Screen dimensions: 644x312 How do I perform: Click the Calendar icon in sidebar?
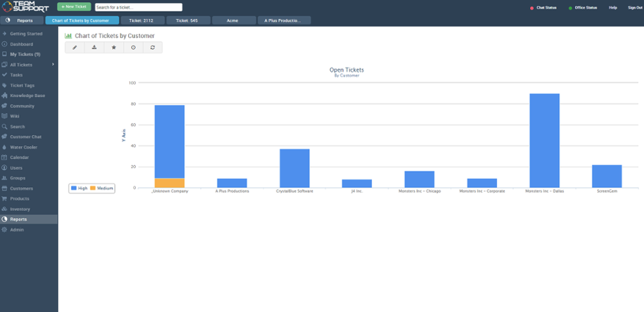click(5, 157)
